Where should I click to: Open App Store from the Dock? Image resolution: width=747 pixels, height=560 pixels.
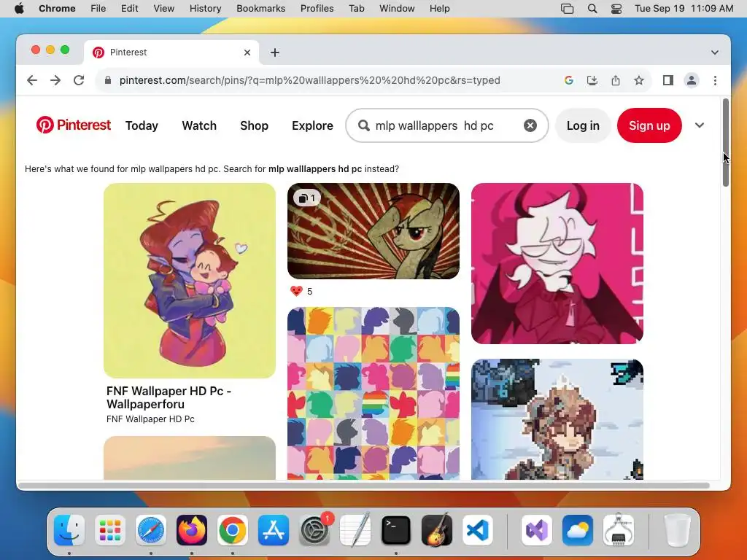274,530
